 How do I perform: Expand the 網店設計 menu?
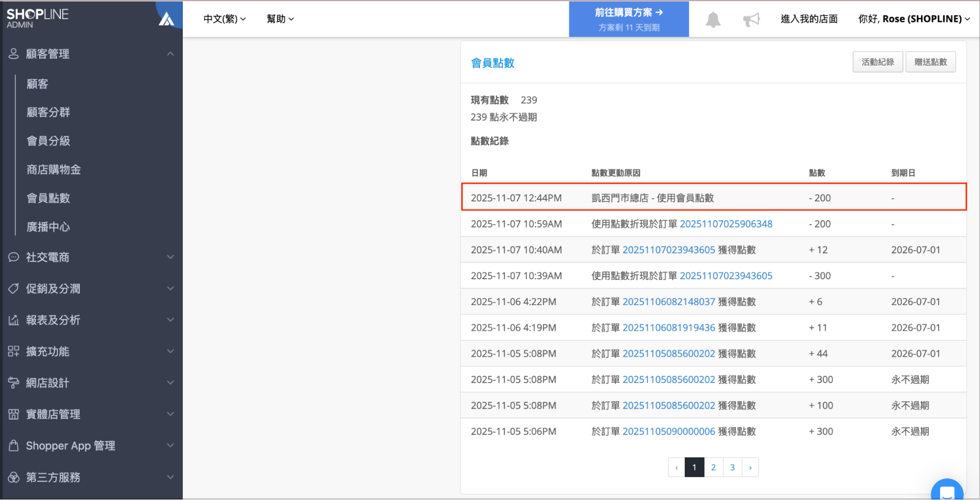170,383
